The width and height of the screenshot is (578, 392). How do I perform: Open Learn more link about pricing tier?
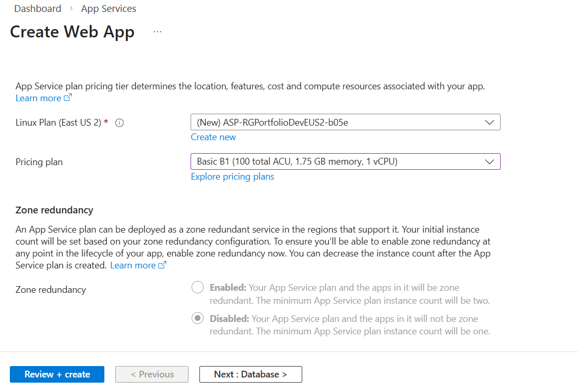38,98
